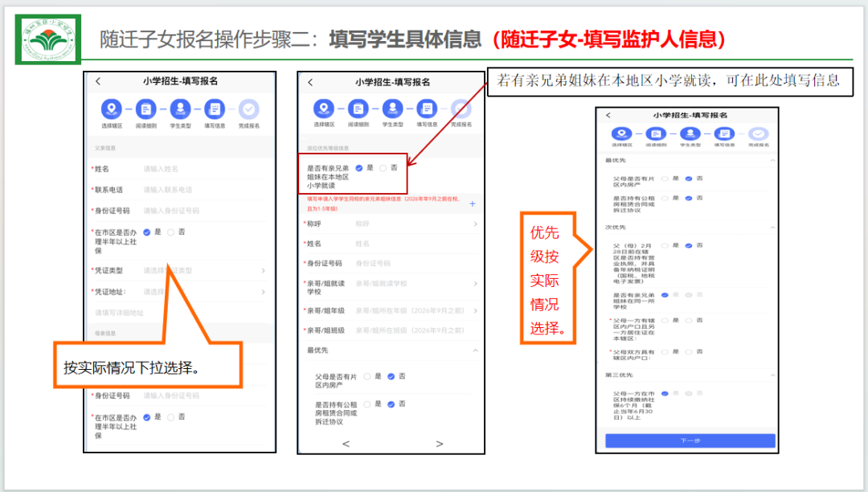This screenshot has width=868, height=492.
Task: Collapse the 最优先 section in the third phone
Action: pyautogui.click(x=772, y=161)
